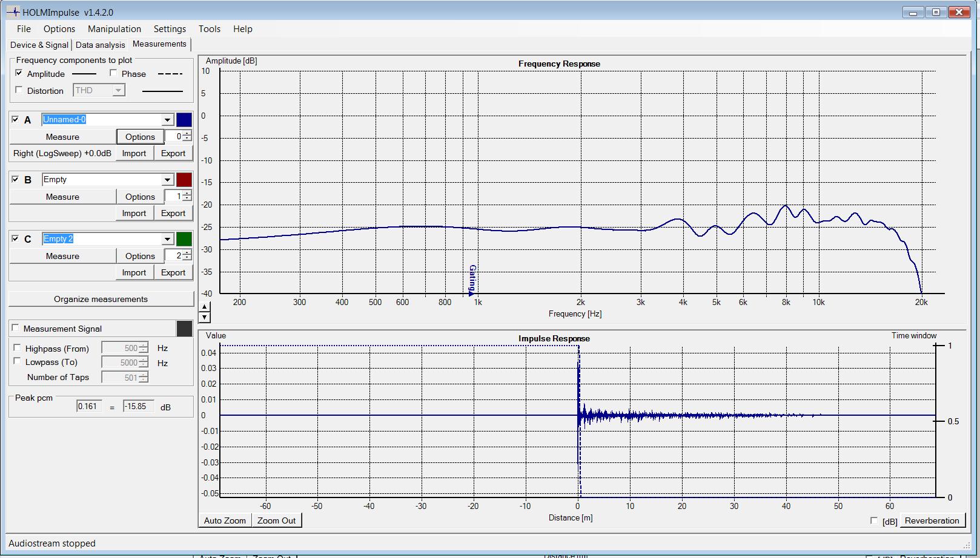The height and width of the screenshot is (558, 980).
Task: Click the down arrow beside the amplitude axis
Action: (205, 317)
